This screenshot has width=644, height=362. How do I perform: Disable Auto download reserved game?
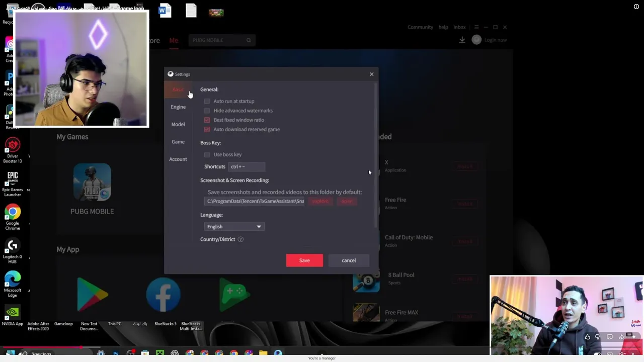tap(207, 129)
